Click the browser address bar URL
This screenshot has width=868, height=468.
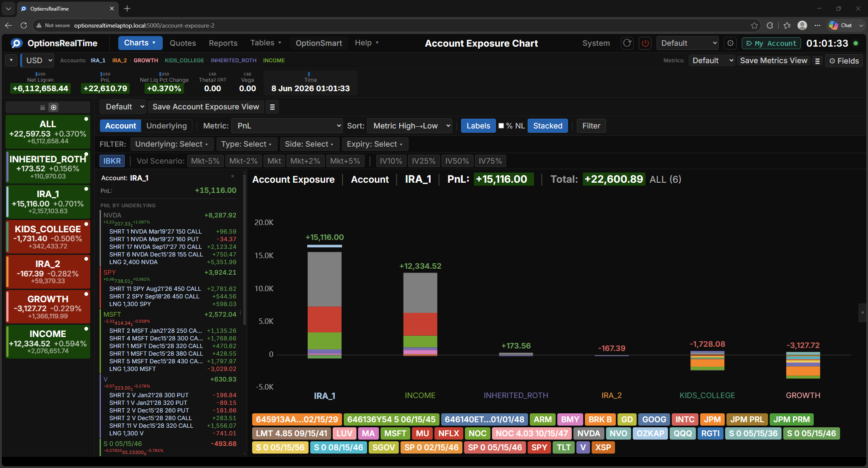click(x=144, y=25)
